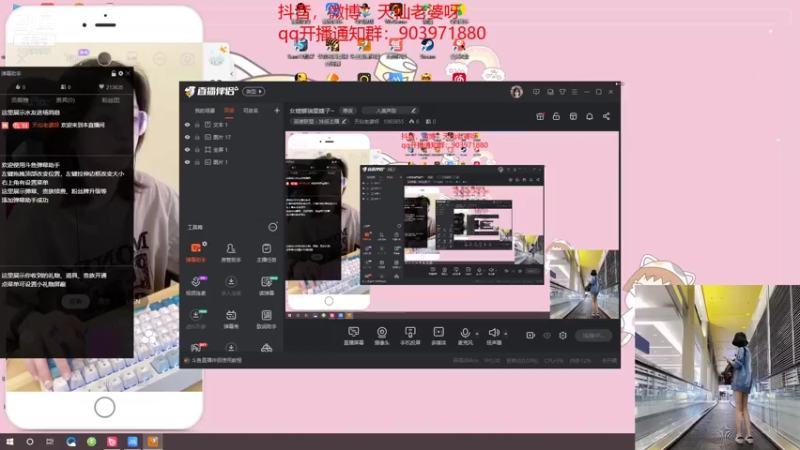The image size is (800, 450).
Task: Click the 多人连麦 download tool
Action: [231, 286]
